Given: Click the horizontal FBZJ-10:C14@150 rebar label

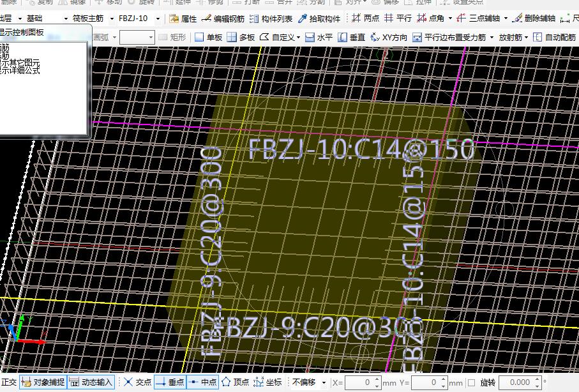Looking at the screenshot, I should coord(361,149).
